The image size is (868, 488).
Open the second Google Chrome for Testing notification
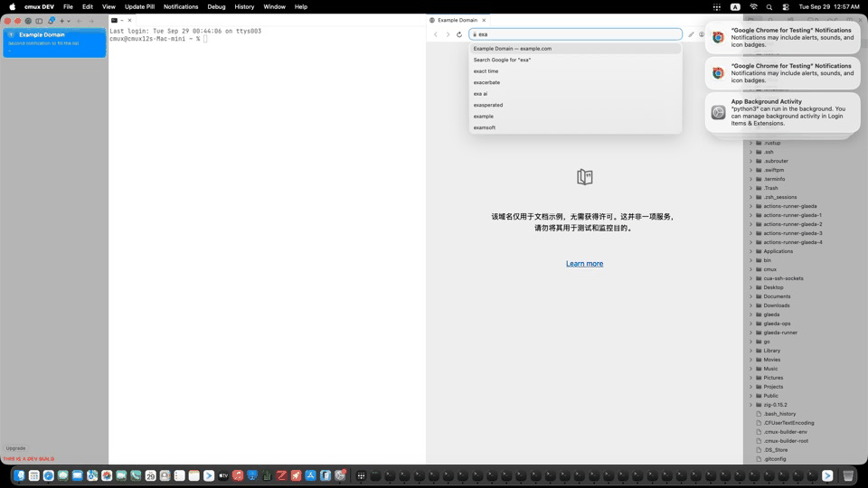(x=782, y=73)
